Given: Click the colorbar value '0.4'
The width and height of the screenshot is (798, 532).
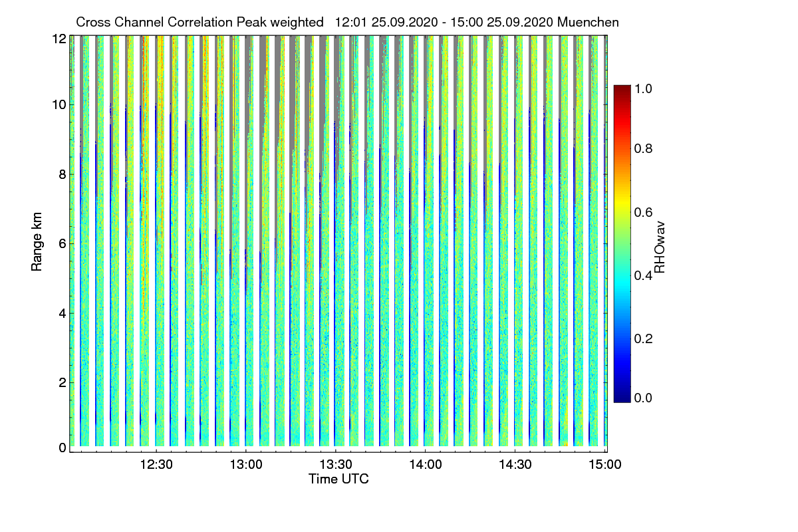Looking at the screenshot, I should pos(644,275).
